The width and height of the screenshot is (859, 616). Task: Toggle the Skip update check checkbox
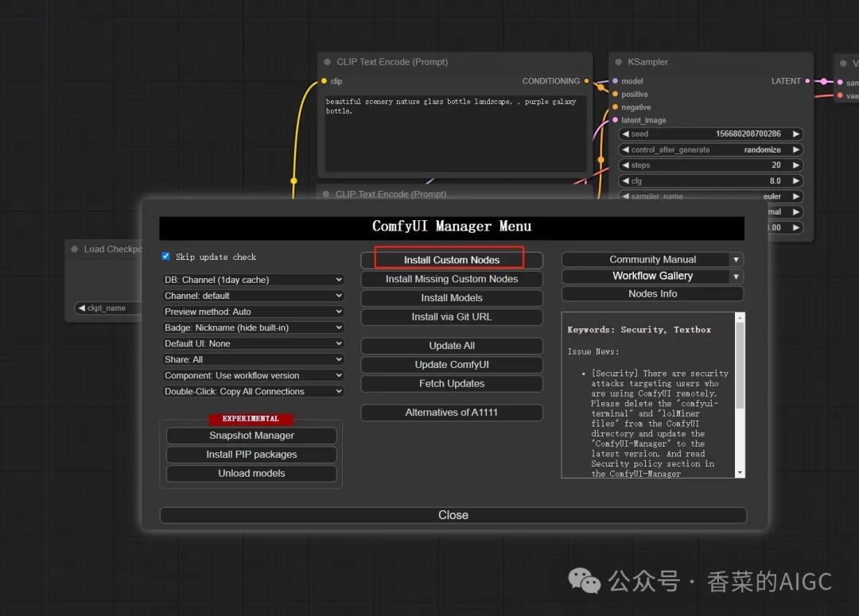point(166,256)
